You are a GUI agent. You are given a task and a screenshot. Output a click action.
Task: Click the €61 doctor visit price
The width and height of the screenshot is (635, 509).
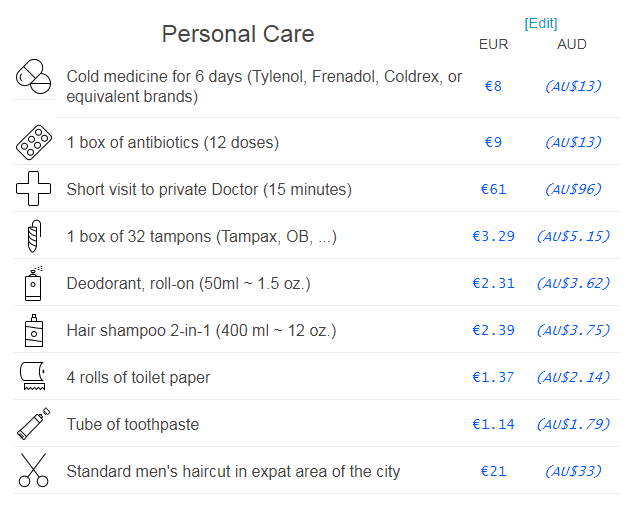(493, 189)
